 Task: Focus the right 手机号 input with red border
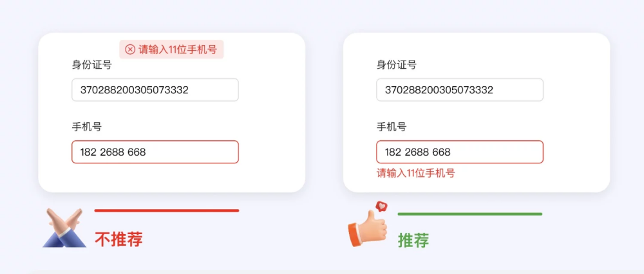coord(460,152)
